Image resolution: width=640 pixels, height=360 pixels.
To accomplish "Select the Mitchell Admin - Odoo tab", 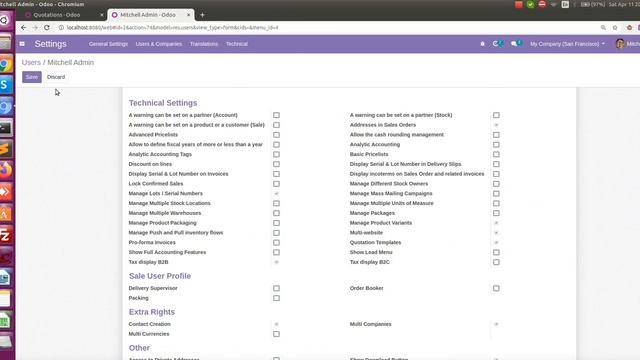I will pos(151,15).
